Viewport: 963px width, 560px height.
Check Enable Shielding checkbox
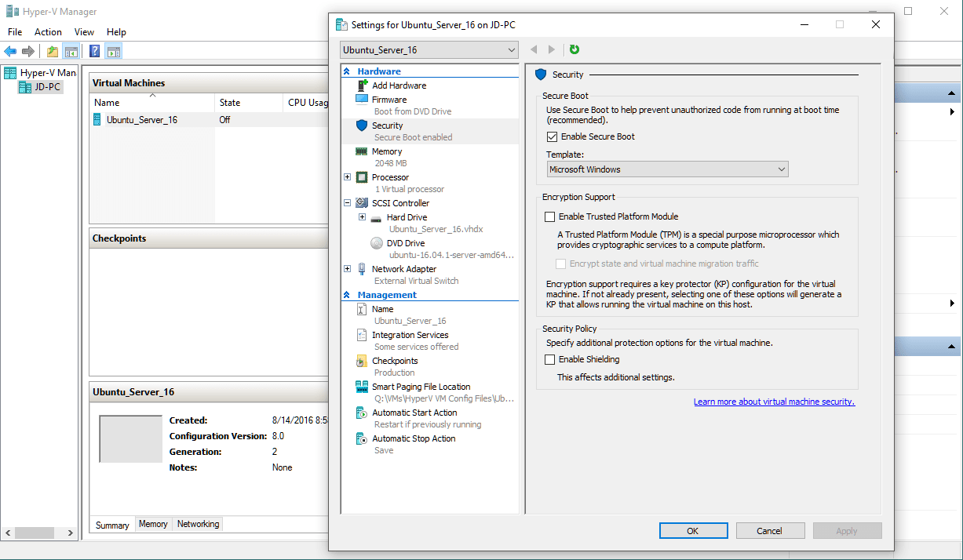coord(550,359)
